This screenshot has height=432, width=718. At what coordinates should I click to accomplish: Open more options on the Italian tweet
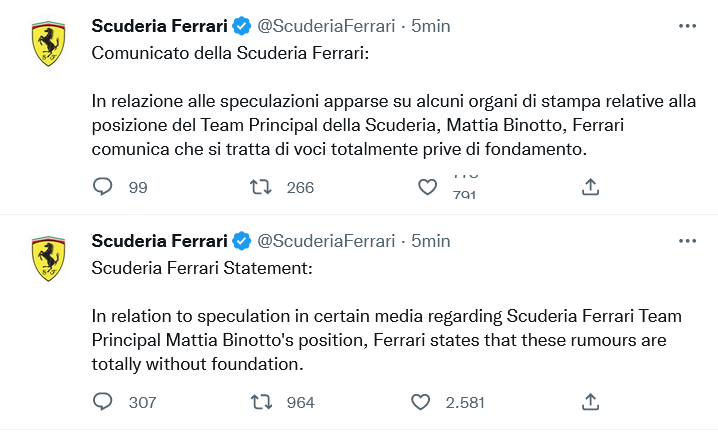tap(687, 26)
